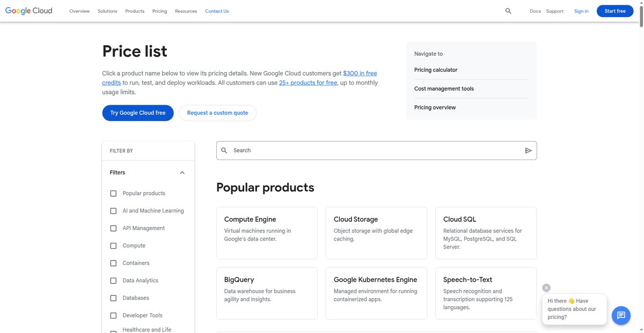This screenshot has width=644, height=333.
Task: Open the Speech-to-Text pricing card
Action: click(x=486, y=293)
